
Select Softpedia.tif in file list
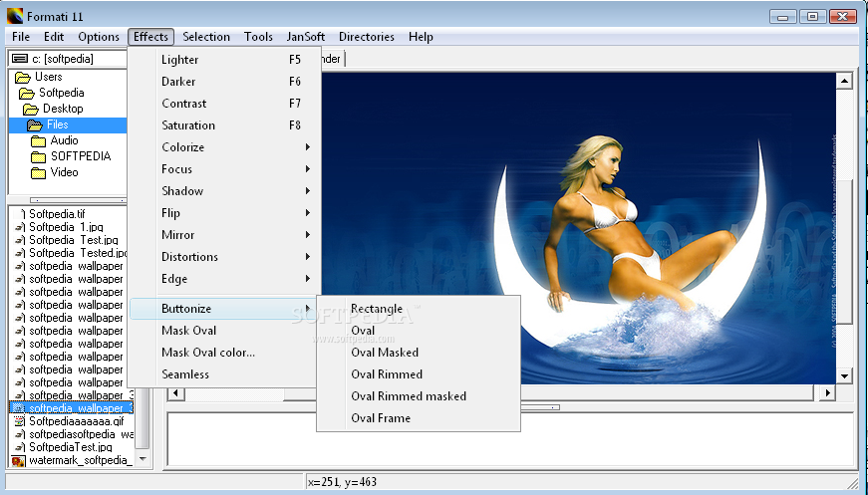[57, 214]
